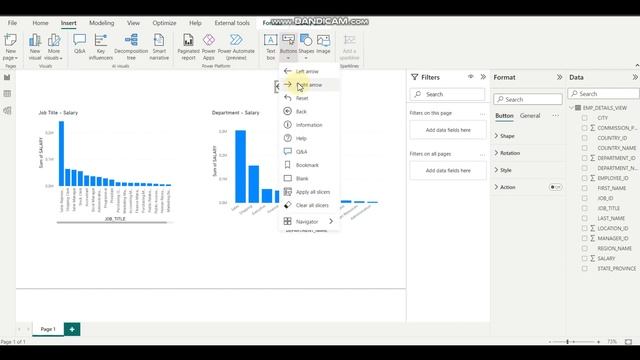Switch to Report view in left sidebar
The width and height of the screenshot is (640, 360).
coord(7,77)
